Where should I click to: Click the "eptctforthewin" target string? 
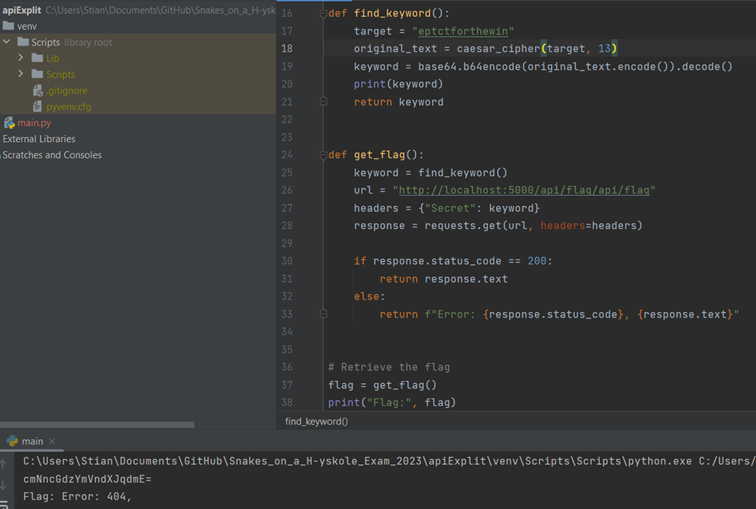pyautogui.click(x=463, y=31)
